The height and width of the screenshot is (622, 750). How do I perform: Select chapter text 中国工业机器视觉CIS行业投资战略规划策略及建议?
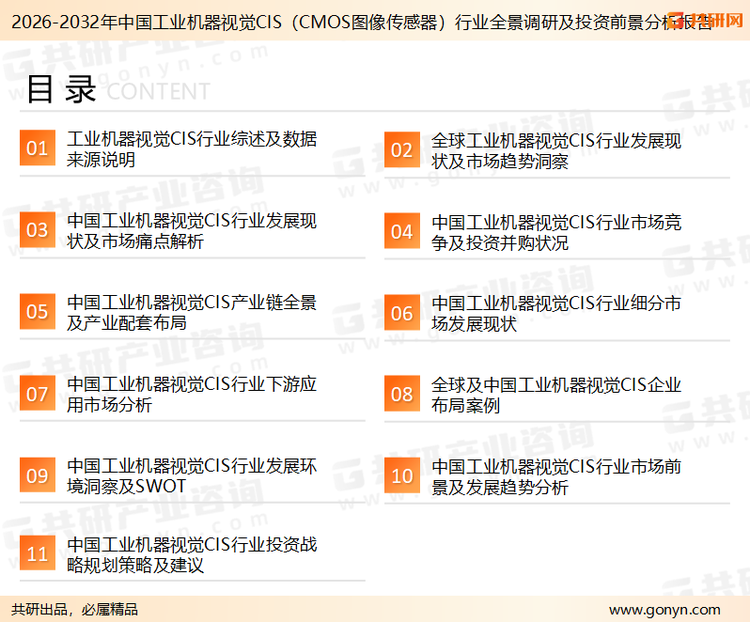(192, 555)
